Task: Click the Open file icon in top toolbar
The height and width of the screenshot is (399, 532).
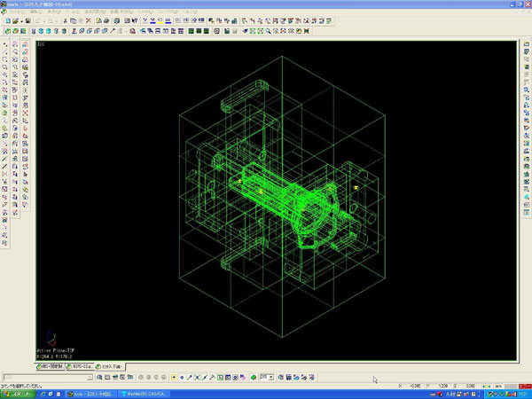Action: [x=15, y=20]
